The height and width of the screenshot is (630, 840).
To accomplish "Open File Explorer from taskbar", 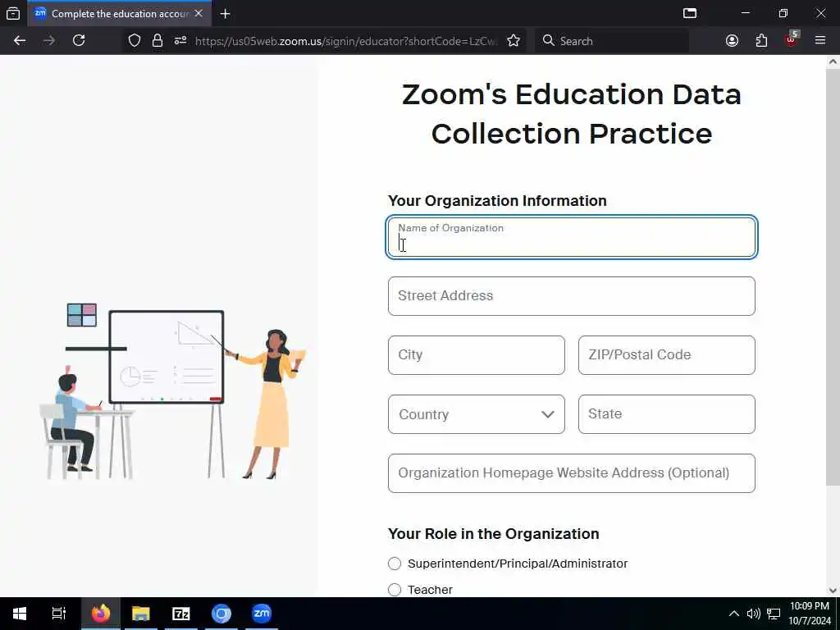I will (x=141, y=614).
